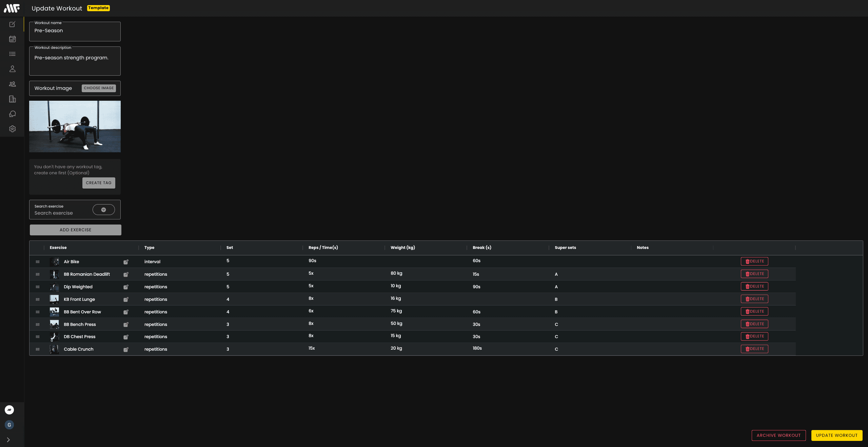The width and height of the screenshot is (868, 447).
Task: Click the Create Tag button
Action: click(x=98, y=183)
